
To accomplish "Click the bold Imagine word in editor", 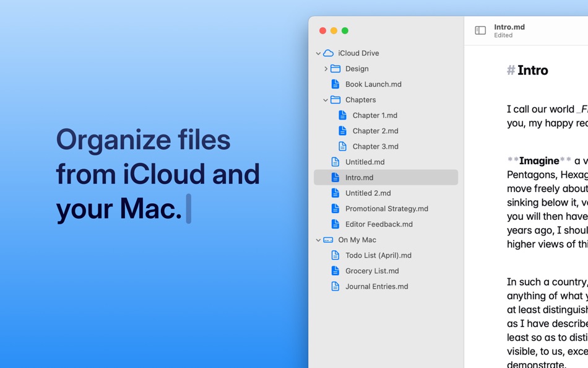I will click(x=539, y=160).
